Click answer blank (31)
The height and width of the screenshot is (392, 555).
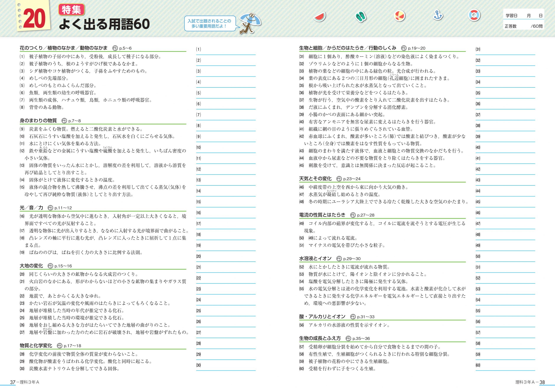pos(505,50)
